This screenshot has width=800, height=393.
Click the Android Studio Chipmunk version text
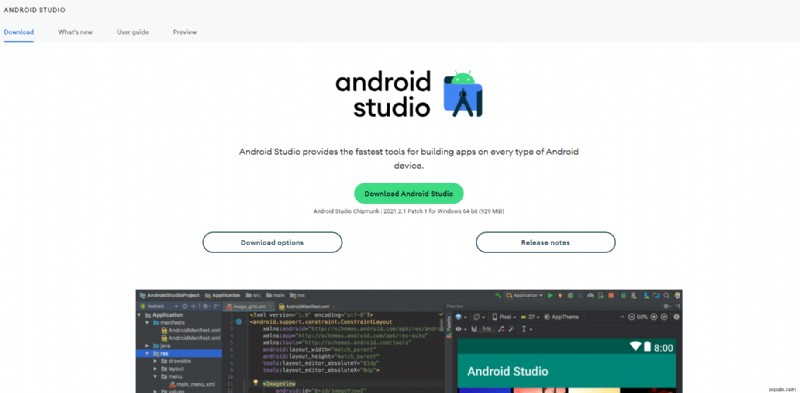409,211
